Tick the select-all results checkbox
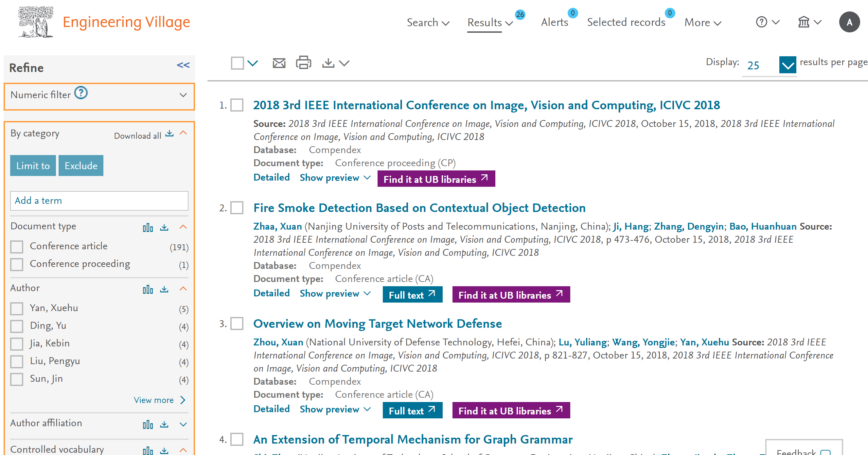Image resolution: width=868 pixels, height=455 pixels. click(237, 63)
